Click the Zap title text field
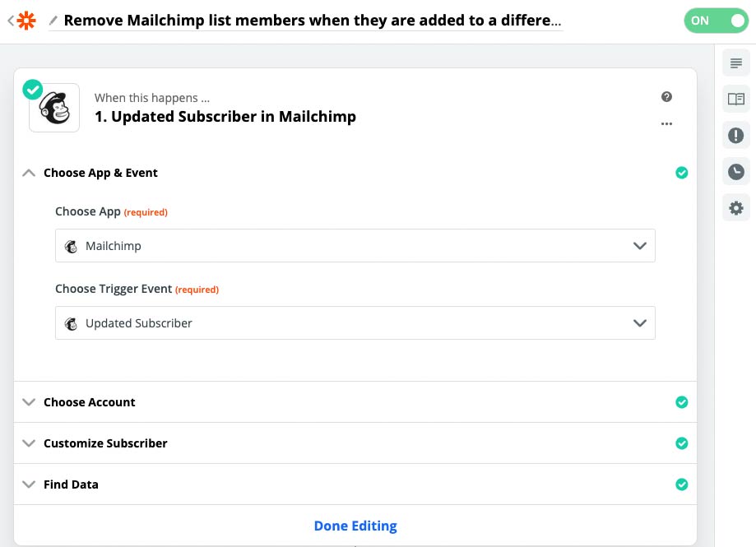The height and width of the screenshot is (547, 756). click(x=313, y=21)
